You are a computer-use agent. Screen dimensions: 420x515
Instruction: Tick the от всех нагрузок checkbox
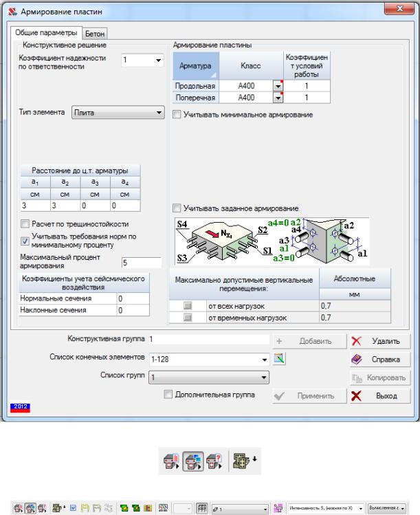(x=188, y=306)
